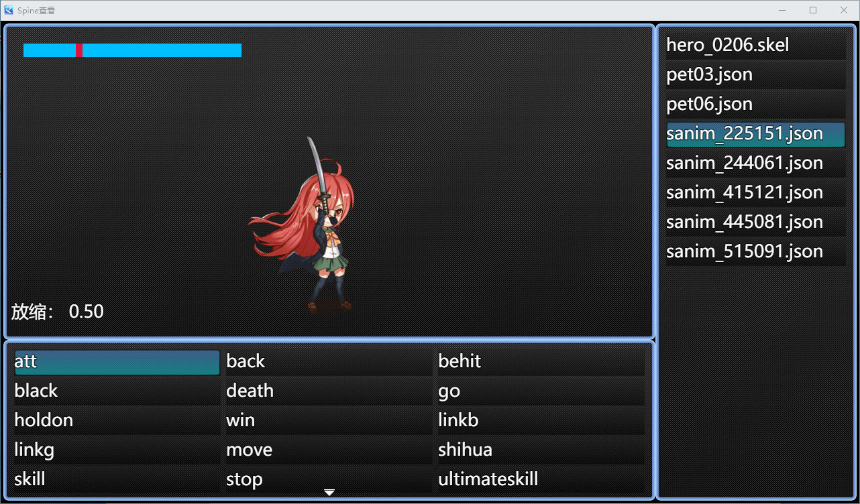Choose the ultimateskill animation

[541, 480]
